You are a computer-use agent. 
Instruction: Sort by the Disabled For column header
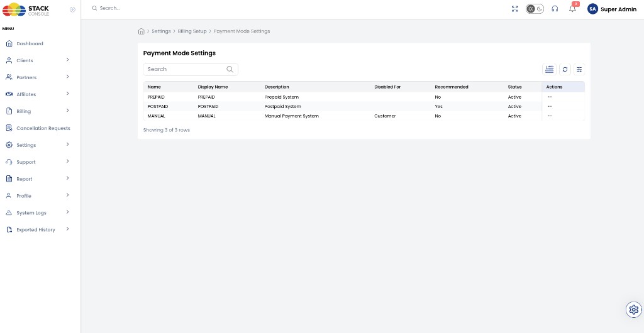point(387,87)
